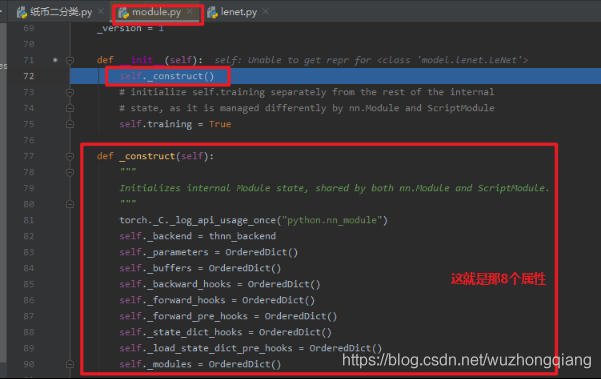Click 'self._load_state_dict_pre_hooks' line
This screenshot has width=601, height=379.
pos(251,348)
